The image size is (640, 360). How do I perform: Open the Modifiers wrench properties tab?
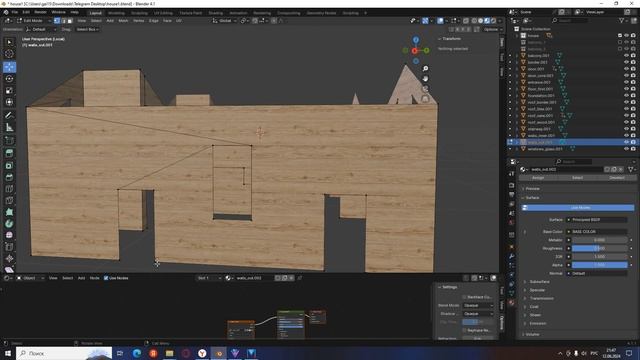[511, 256]
